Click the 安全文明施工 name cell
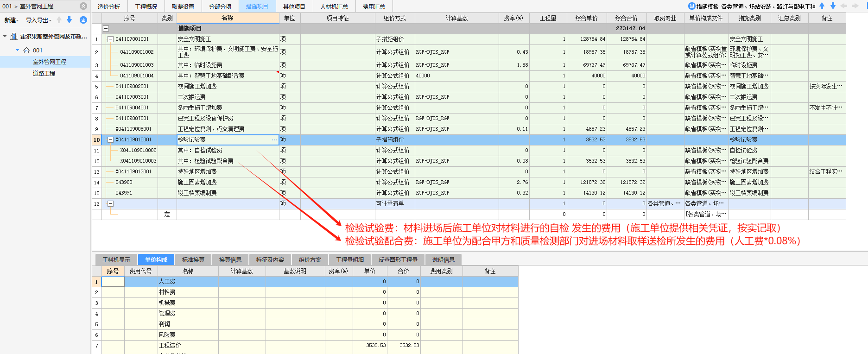Image resolution: width=868 pixels, height=354 pixels. point(228,39)
